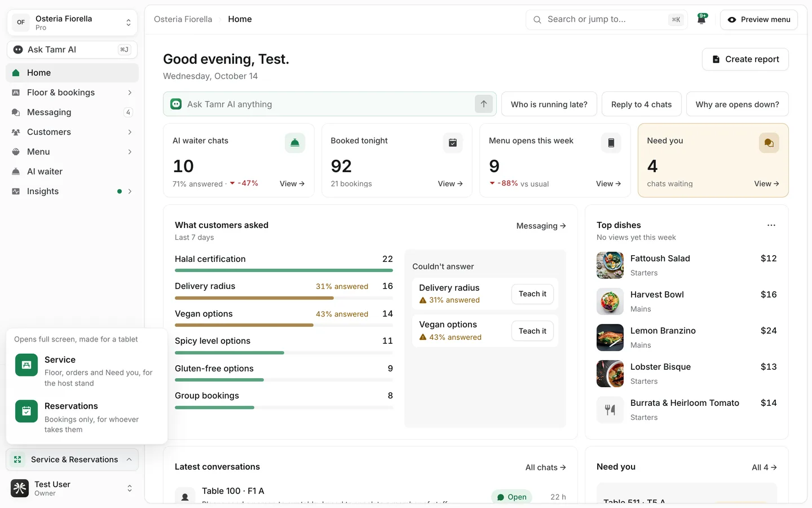Open Ask Tamr AI sidebar entry

point(72,50)
